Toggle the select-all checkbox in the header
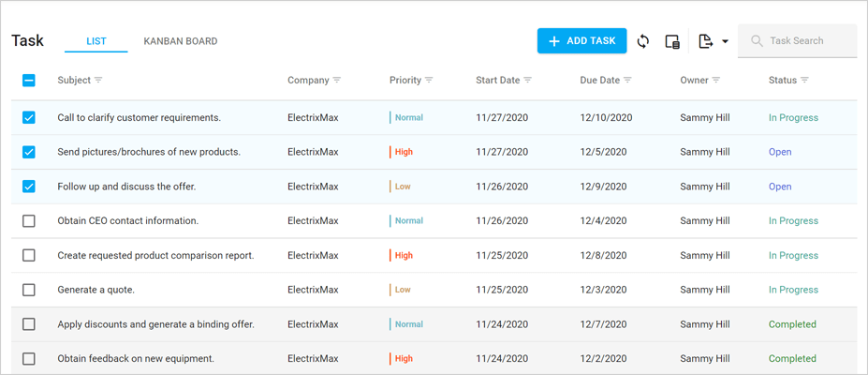Image resolution: width=868 pixels, height=375 pixels. 29,81
